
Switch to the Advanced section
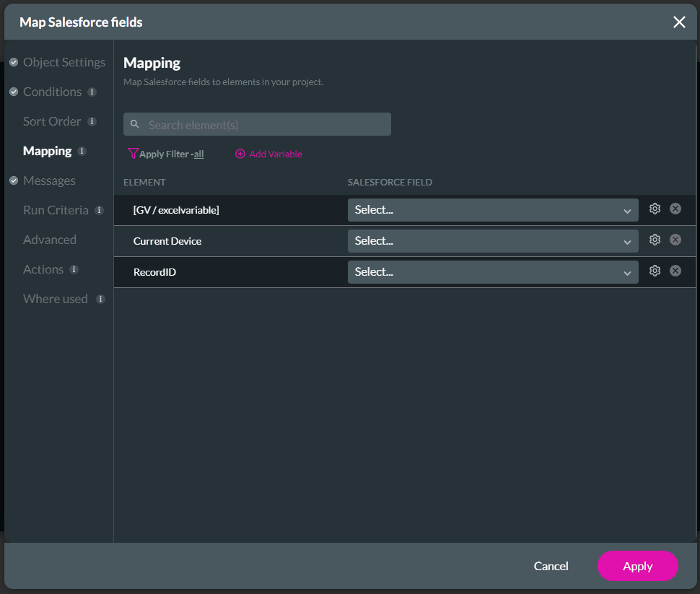pyautogui.click(x=49, y=239)
